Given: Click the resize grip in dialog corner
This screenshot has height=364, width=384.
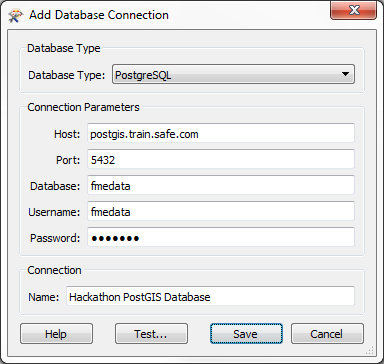Looking at the screenshot, I should [370, 350].
